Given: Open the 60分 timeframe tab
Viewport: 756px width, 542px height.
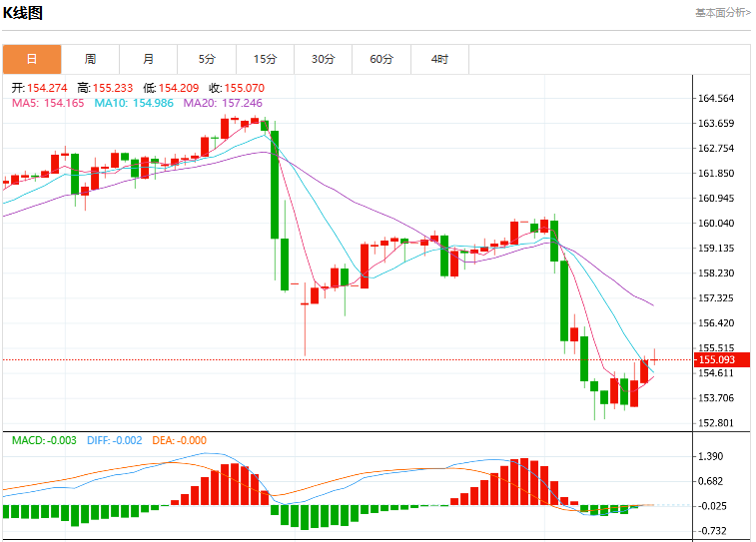Looking at the screenshot, I should coord(381,59).
